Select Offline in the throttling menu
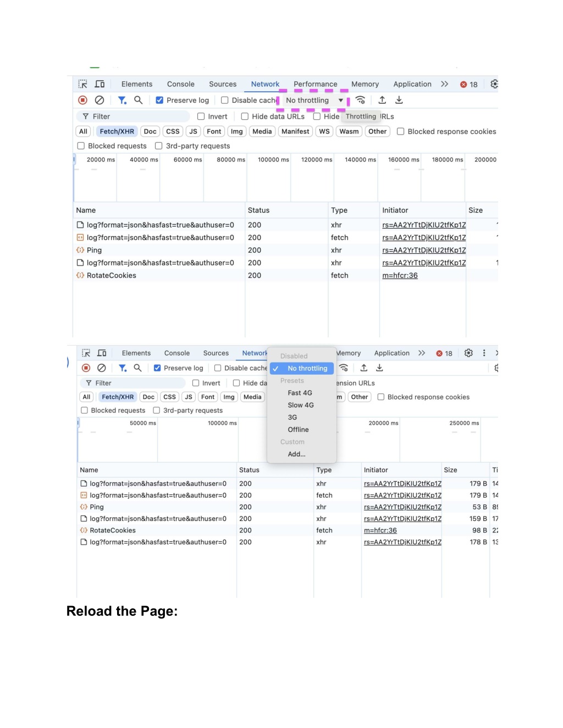The height and width of the screenshot is (728, 563). 299,430
